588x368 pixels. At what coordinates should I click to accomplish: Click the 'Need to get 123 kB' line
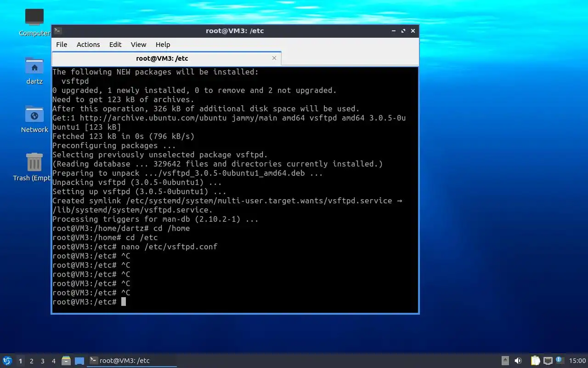(124, 99)
